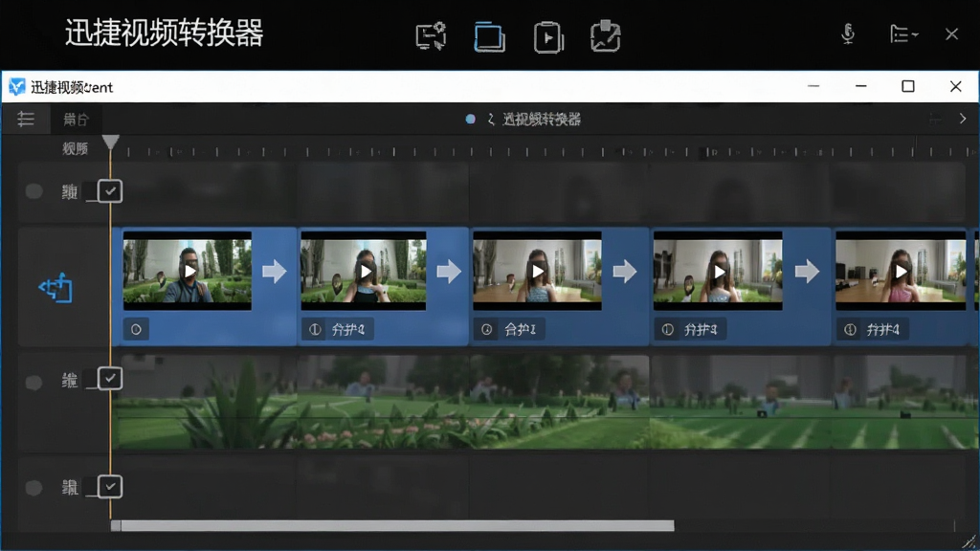Switch to the tab next to list icon
The width and height of the screenshot is (980, 551).
click(77, 120)
